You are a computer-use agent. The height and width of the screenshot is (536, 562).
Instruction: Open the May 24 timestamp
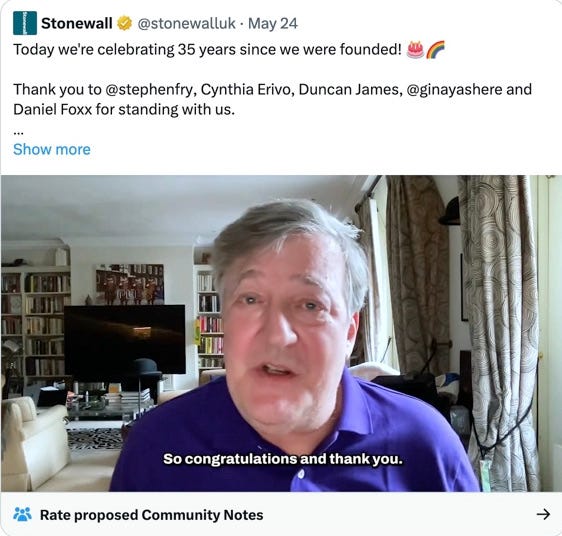tap(273, 24)
